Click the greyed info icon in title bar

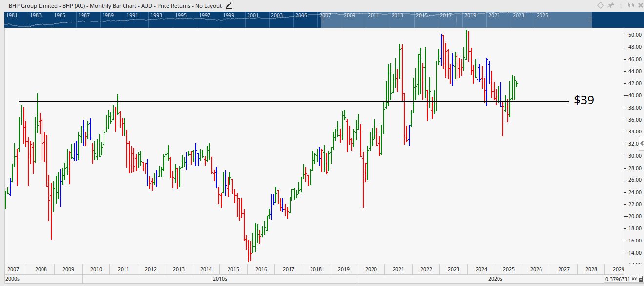pyautogui.click(x=621, y=5)
